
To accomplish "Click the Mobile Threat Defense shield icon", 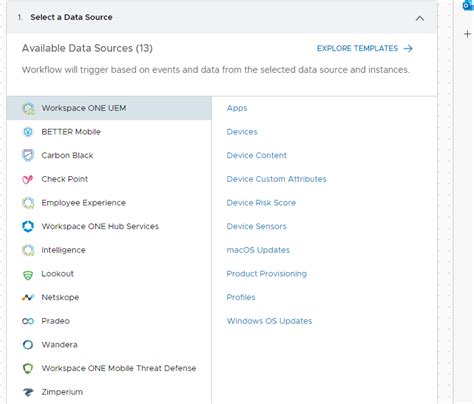I will click(28, 368).
